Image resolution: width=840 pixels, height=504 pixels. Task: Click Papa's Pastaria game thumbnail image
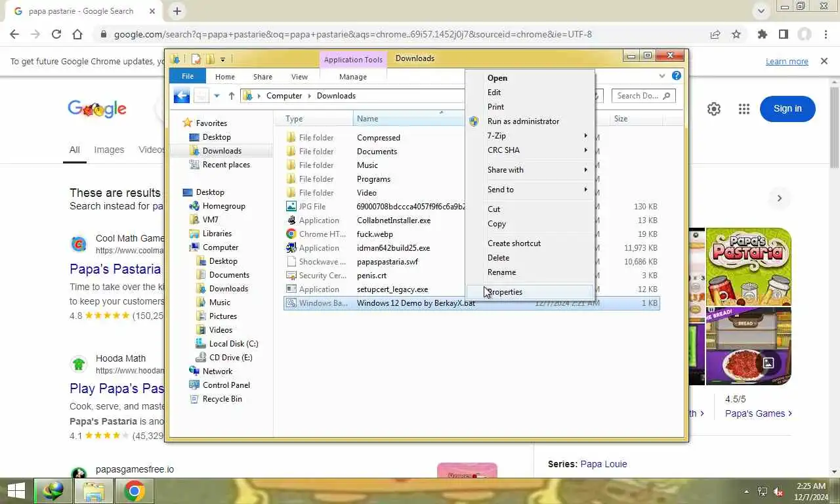(749, 266)
